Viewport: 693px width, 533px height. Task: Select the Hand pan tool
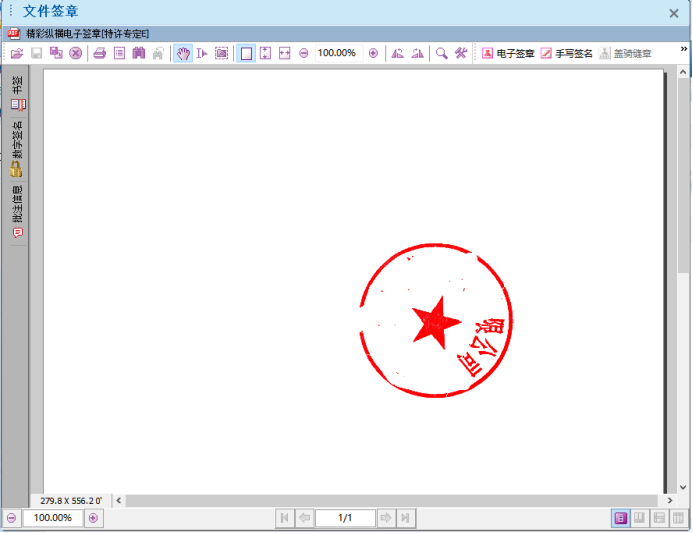pyautogui.click(x=183, y=53)
